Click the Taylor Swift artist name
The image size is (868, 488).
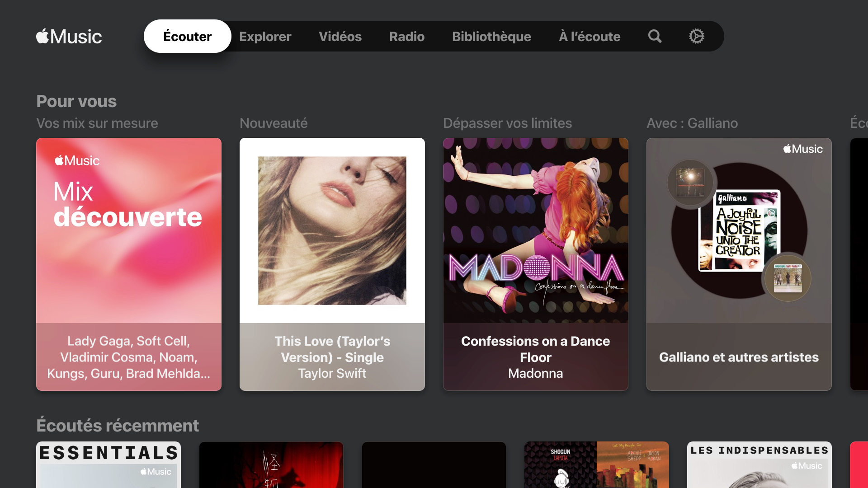click(332, 373)
